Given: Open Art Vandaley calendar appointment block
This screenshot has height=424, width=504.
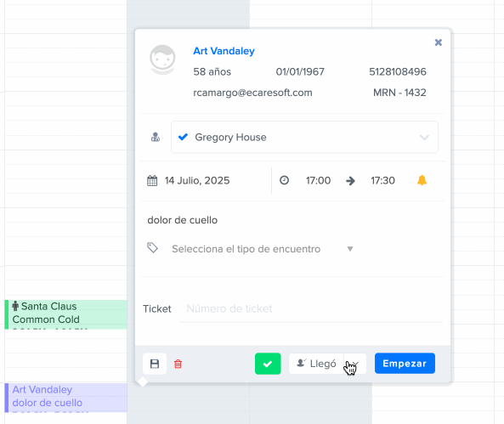Looking at the screenshot, I should coord(66,398).
